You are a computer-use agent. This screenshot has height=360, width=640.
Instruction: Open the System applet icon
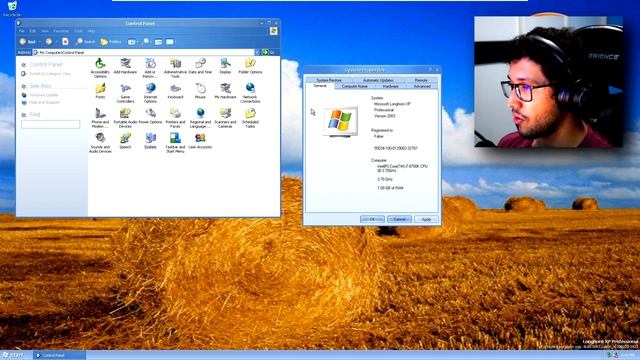pos(150,141)
